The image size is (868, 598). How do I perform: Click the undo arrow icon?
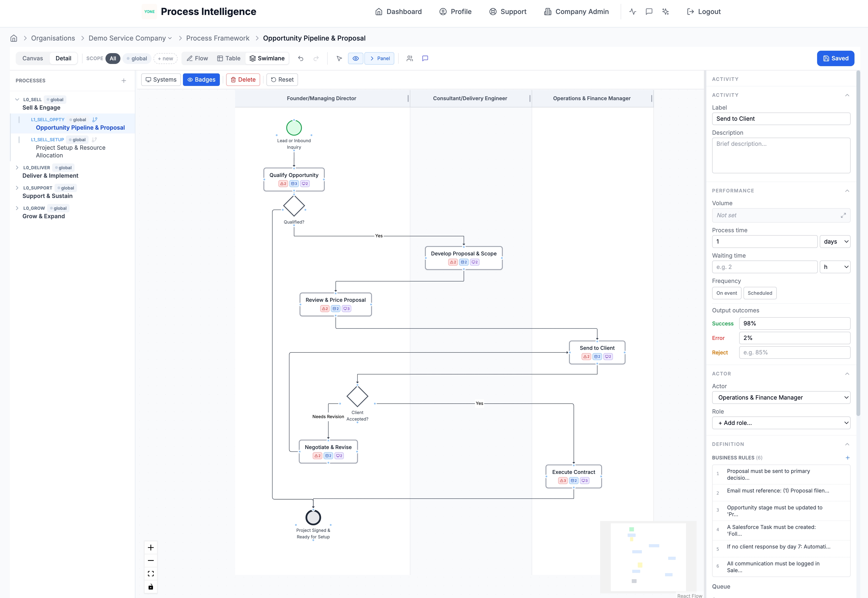coord(301,58)
